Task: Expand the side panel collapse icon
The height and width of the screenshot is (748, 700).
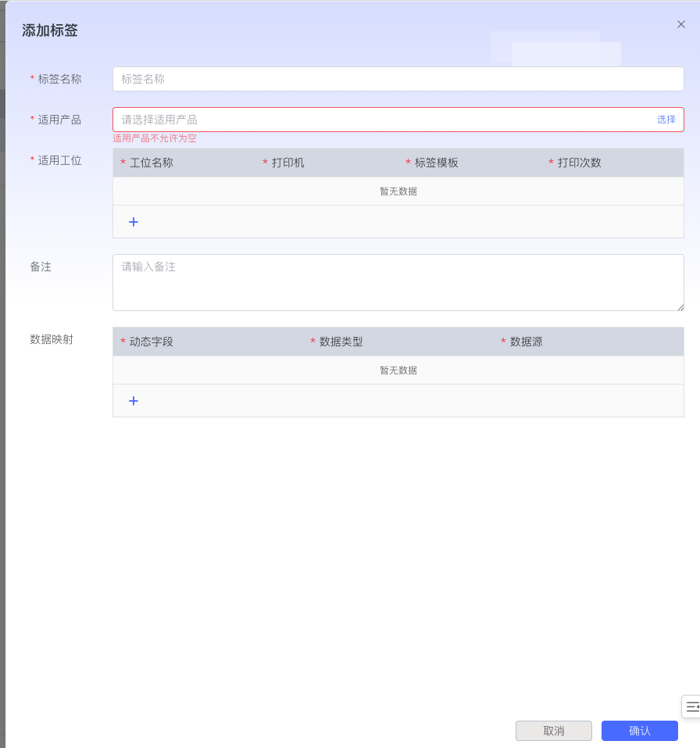Action: pos(691,707)
